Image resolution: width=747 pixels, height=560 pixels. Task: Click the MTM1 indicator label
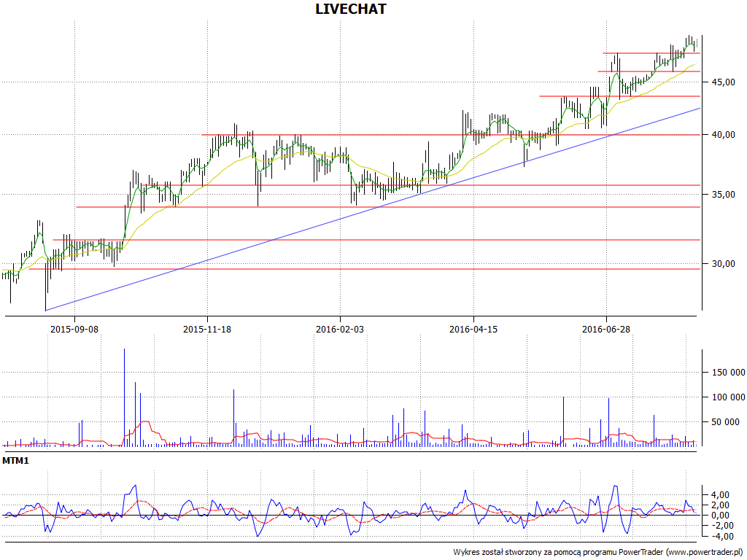pyautogui.click(x=16, y=461)
